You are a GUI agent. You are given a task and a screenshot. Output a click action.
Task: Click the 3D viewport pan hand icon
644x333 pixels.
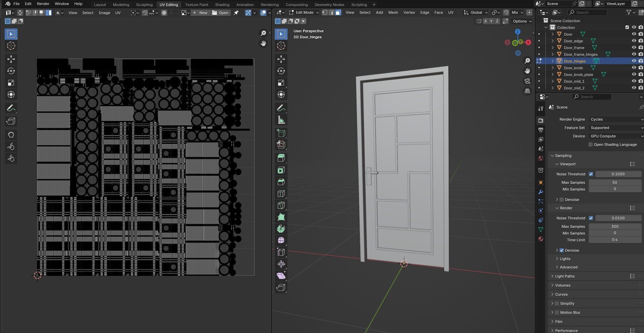(x=527, y=71)
